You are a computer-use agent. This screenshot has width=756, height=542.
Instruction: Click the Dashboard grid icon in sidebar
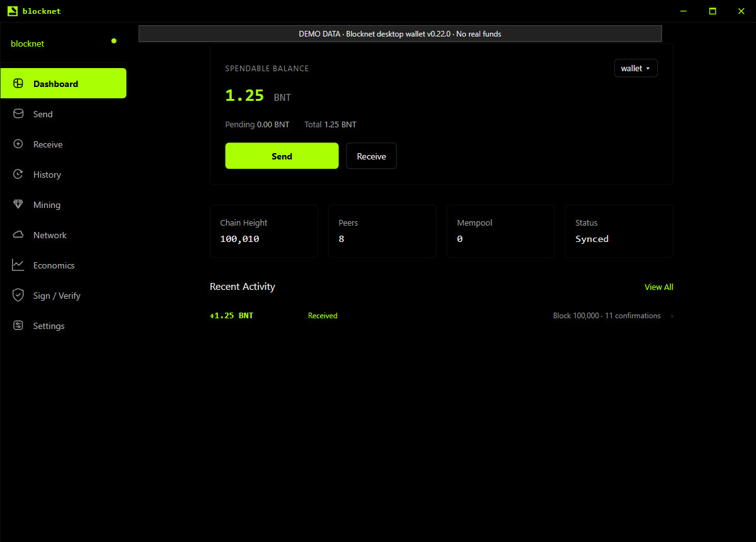(x=18, y=84)
